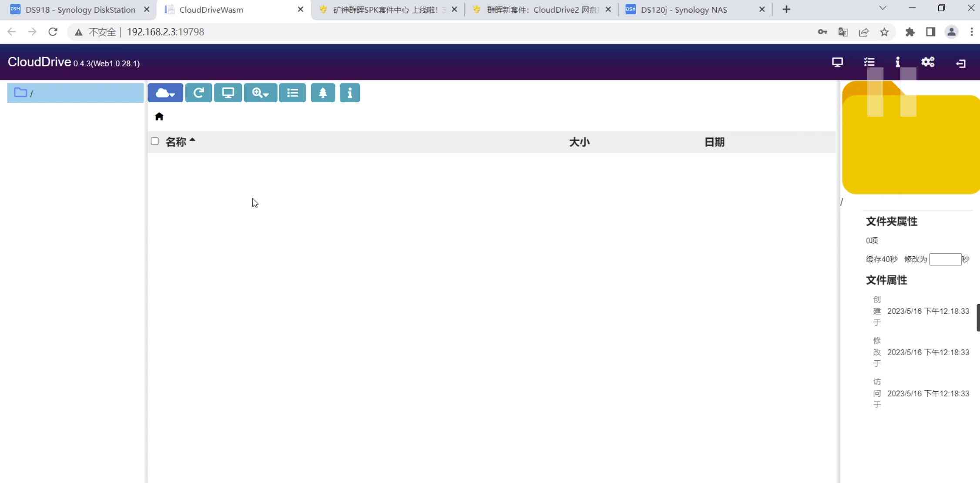Open a new browser tab

[786, 9]
